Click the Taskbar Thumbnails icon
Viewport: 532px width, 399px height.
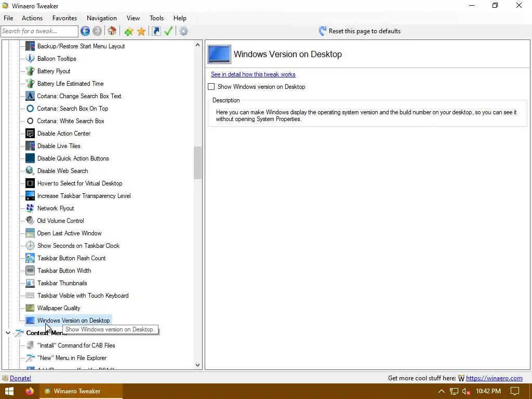pos(30,283)
